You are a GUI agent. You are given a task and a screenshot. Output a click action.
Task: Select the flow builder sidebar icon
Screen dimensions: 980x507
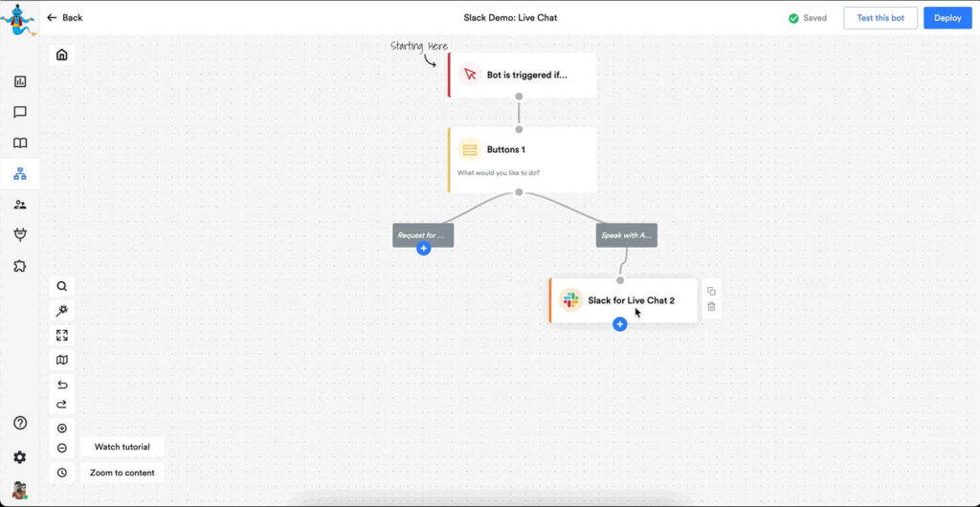tap(20, 174)
